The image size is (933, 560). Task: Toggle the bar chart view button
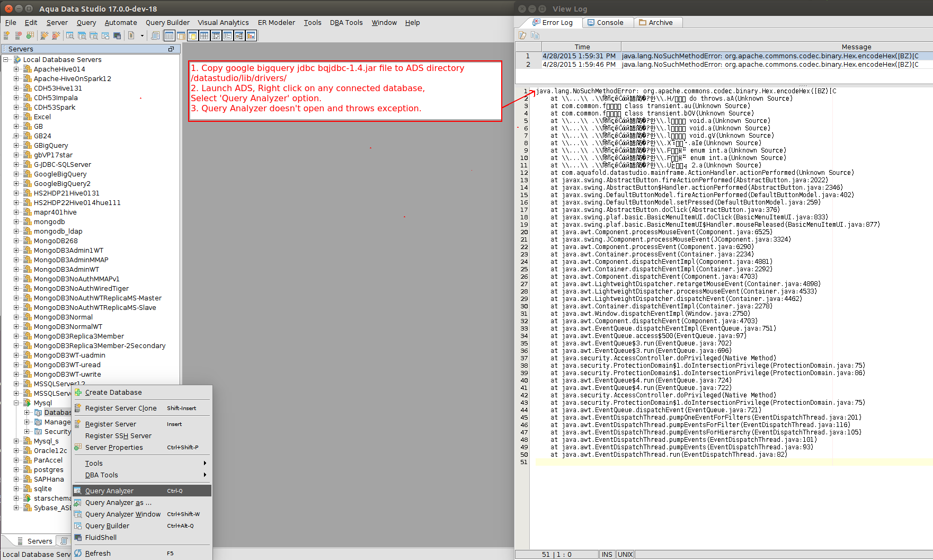[x=251, y=35]
